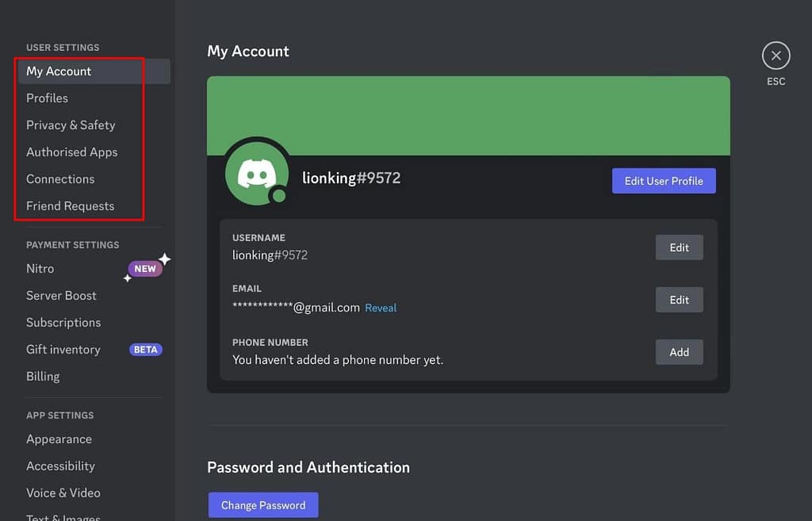
Task: Click the Change Password button
Action: click(x=263, y=505)
